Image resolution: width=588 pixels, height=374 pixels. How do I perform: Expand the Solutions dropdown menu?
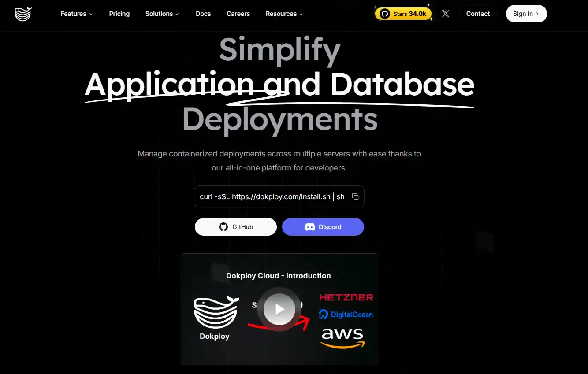(162, 14)
